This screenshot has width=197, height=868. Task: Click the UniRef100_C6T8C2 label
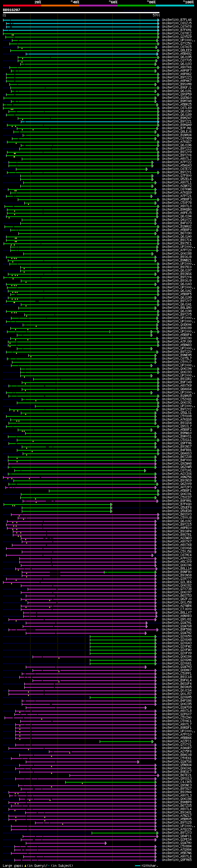click(177, 33)
